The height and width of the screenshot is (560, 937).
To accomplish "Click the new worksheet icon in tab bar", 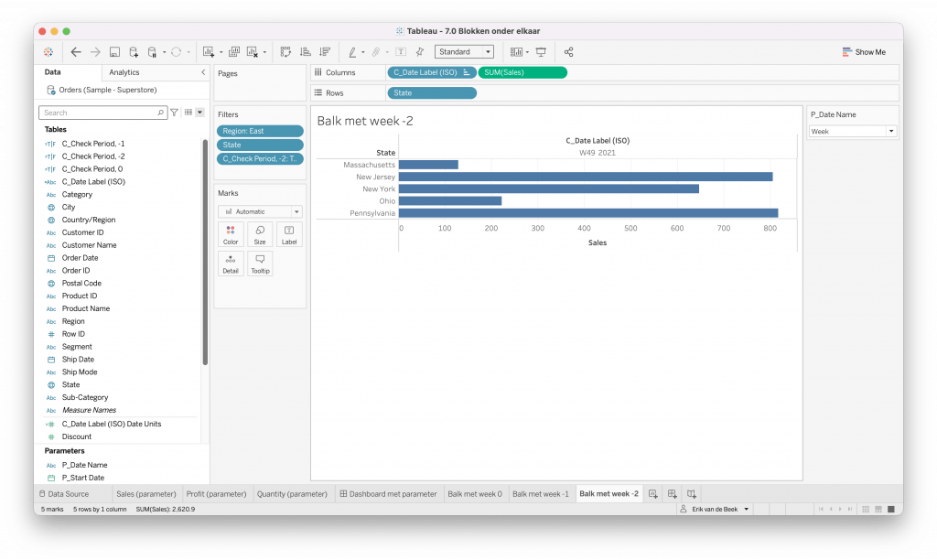I will tap(653, 494).
